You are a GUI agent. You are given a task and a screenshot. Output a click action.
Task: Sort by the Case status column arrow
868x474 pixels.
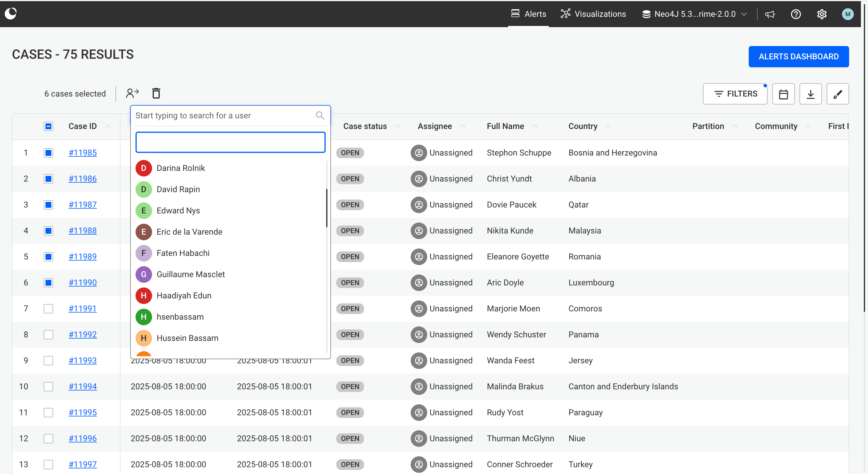point(398,126)
